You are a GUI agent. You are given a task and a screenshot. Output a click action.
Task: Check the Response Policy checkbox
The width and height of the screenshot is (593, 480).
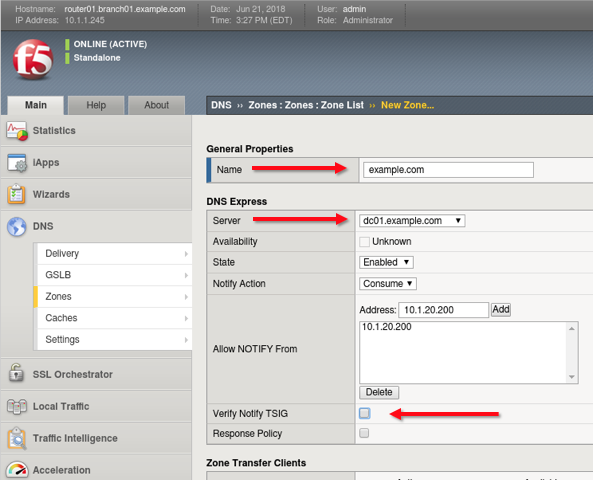(364, 433)
